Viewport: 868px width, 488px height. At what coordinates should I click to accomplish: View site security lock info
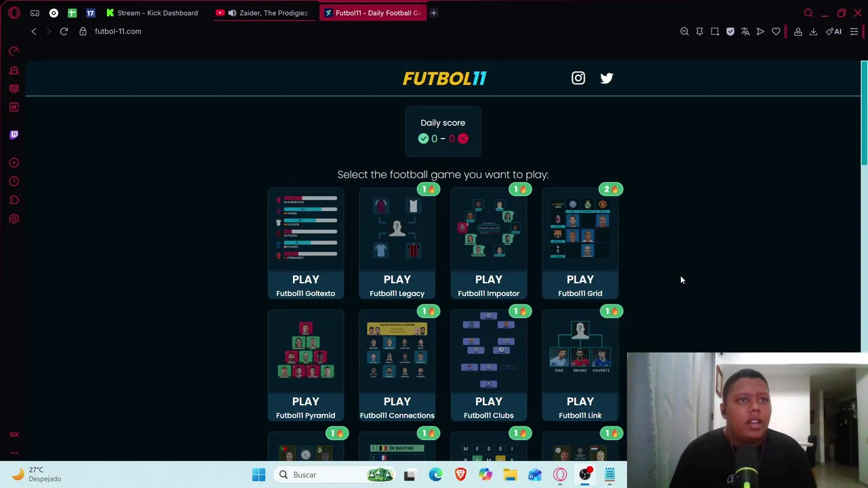tap(83, 31)
